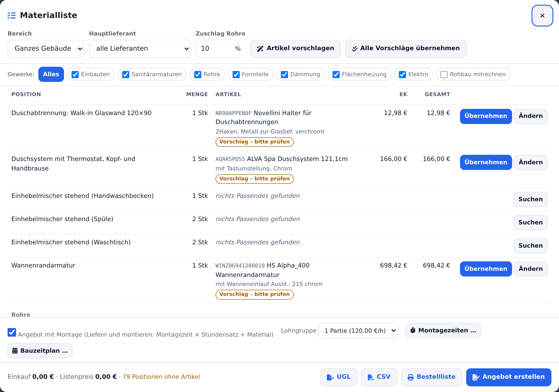Viewport: 559px width, 392px height.
Task: Click the Rohre section heading
Action: (x=21, y=315)
